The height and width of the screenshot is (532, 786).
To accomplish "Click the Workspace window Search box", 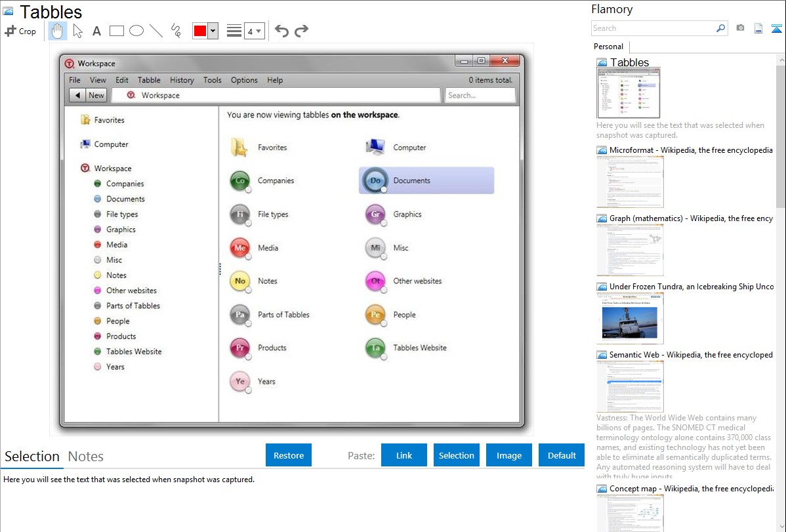I will 480,95.
